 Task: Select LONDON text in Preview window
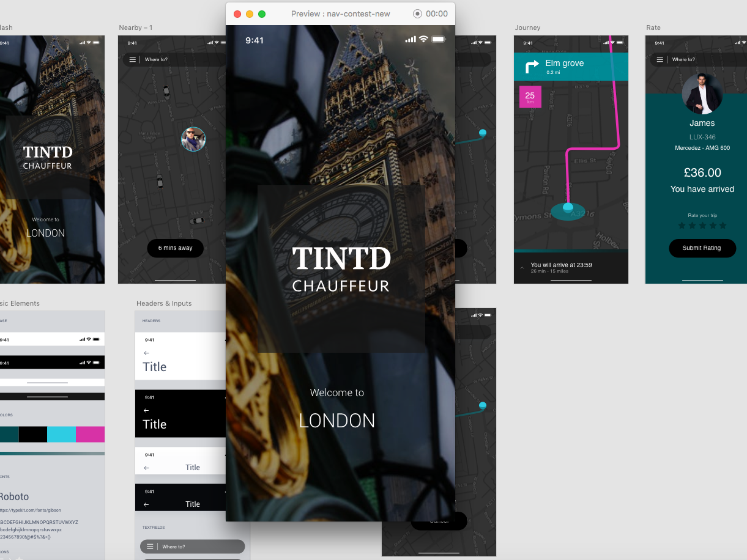[337, 421]
